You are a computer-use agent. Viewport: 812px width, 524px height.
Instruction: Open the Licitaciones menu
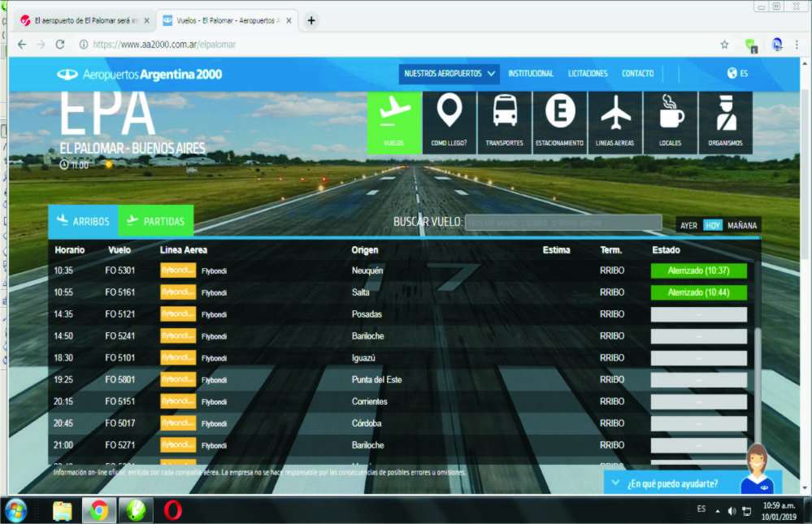pyautogui.click(x=588, y=74)
